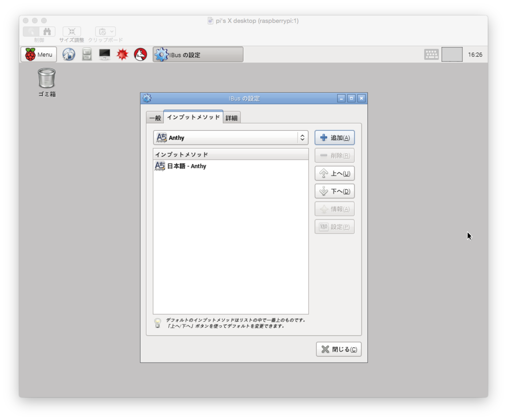Click the サイズ調整 scaling toolbar icon
This screenshot has height=420, width=507.
pos(71,31)
